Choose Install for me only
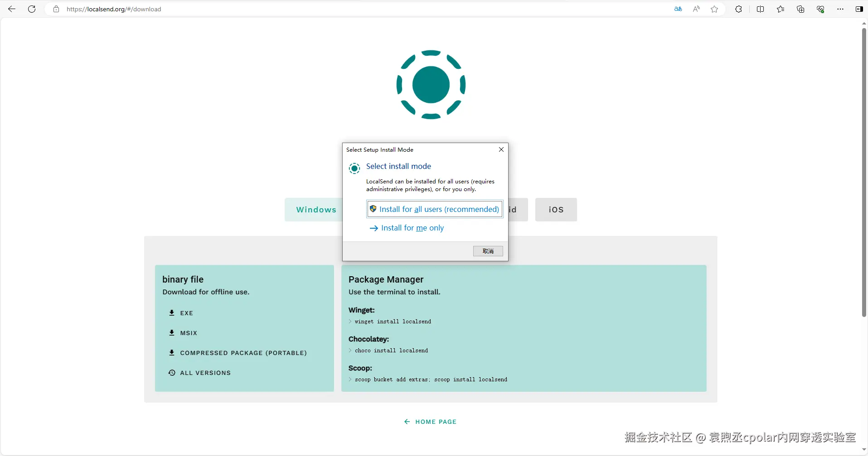This screenshot has height=456, width=868. pyautogui.click(x=407, y=228)
